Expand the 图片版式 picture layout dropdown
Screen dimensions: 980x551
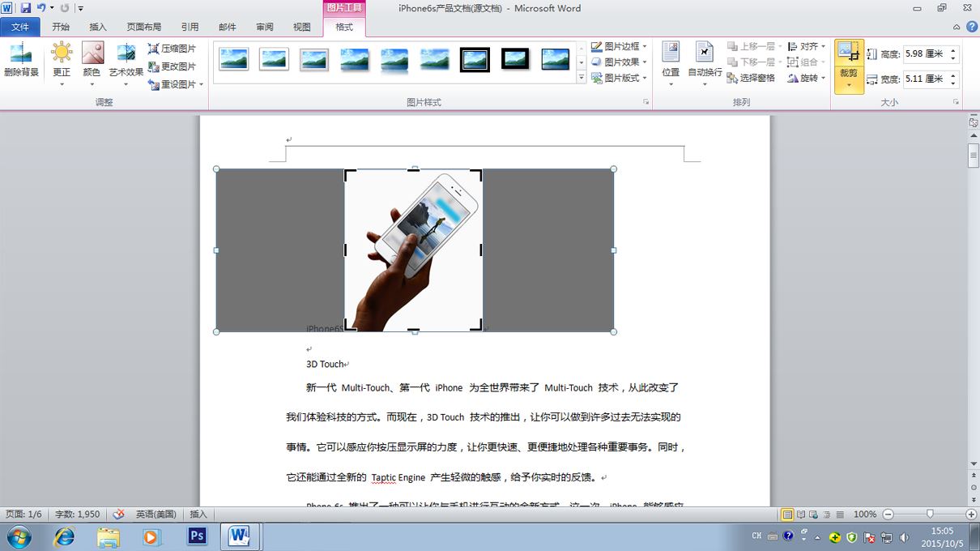coord(644,78)
